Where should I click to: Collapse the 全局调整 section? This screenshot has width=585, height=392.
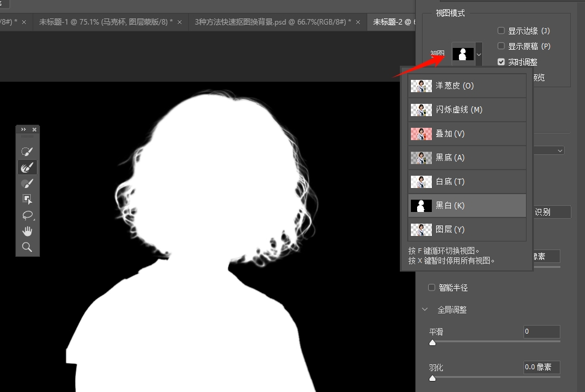coord(424,310)
